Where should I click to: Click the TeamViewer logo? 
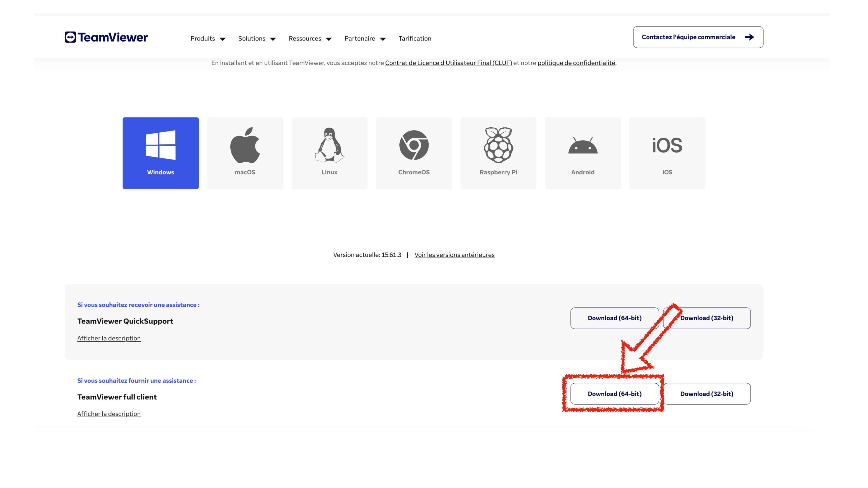106,37
